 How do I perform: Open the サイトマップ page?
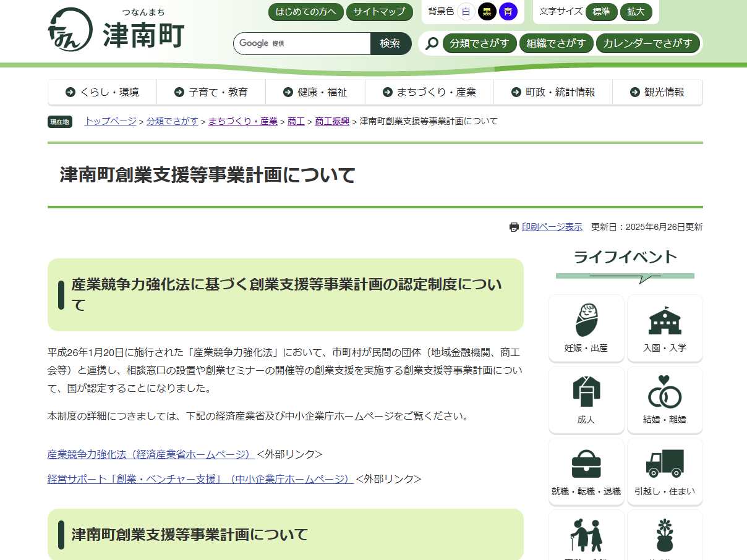(x=379, y=12)
